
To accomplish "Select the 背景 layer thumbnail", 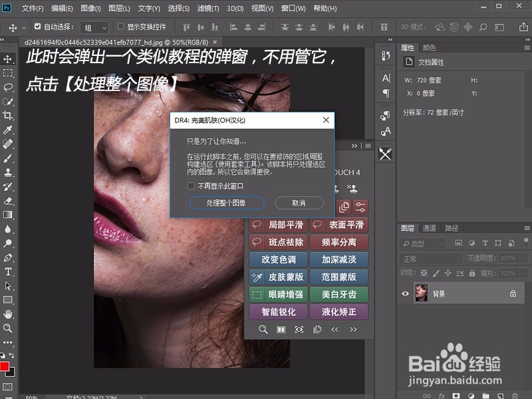I will point(422,293).
